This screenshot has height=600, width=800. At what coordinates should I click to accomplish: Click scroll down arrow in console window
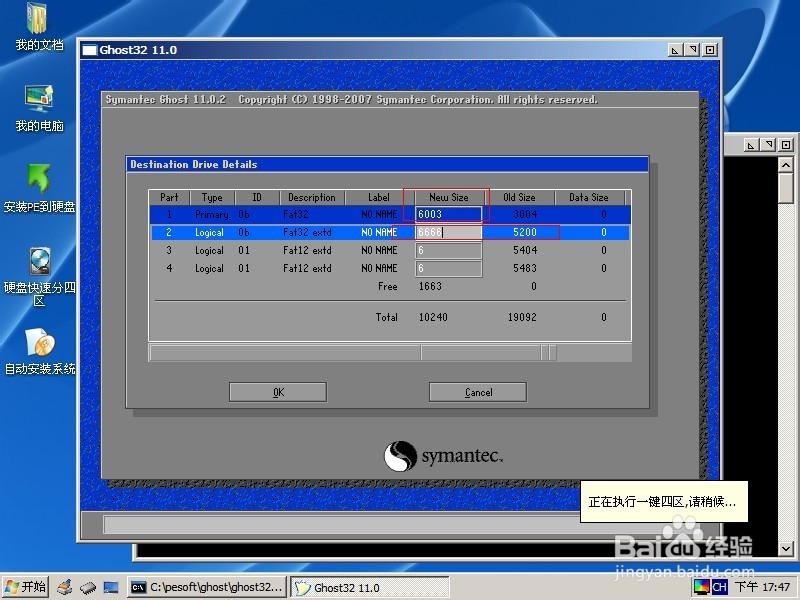[x=786, y=549]
